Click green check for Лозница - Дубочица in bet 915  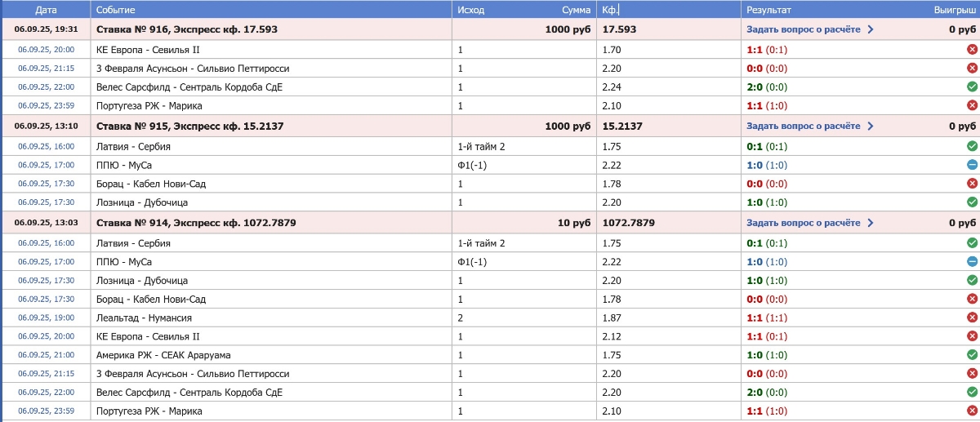(972, 202)
